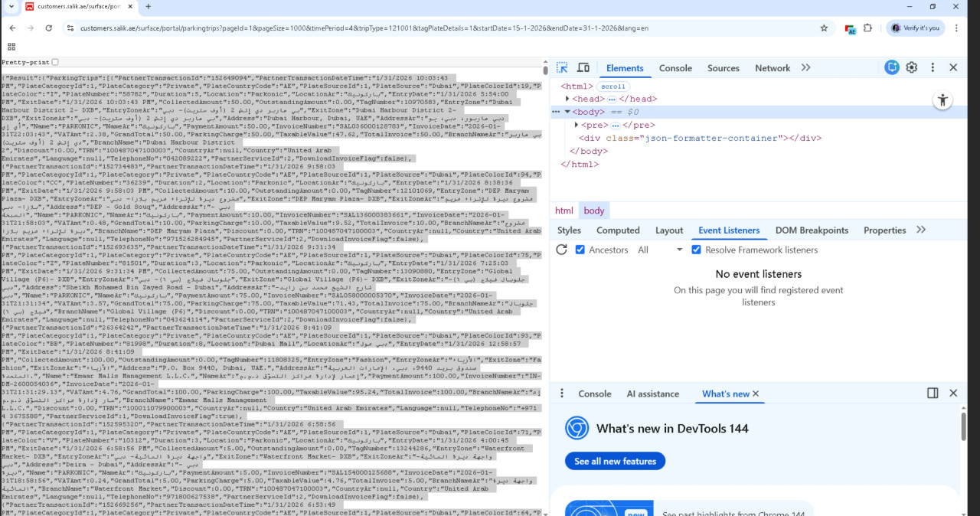This screenshot has height=516, width=980.
Task: Open DevTools settings gear
Action: pyautogui.click(x=911, y=67)
